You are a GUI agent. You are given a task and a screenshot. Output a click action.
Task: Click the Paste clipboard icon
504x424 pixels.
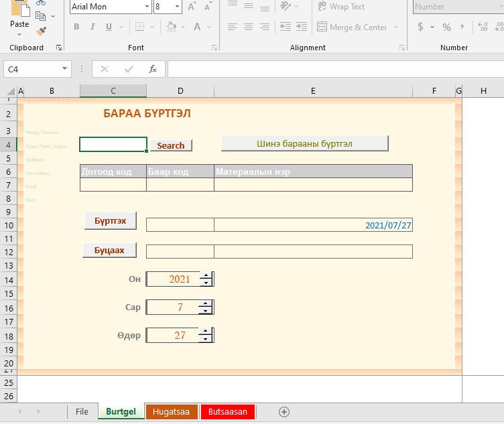20,8
